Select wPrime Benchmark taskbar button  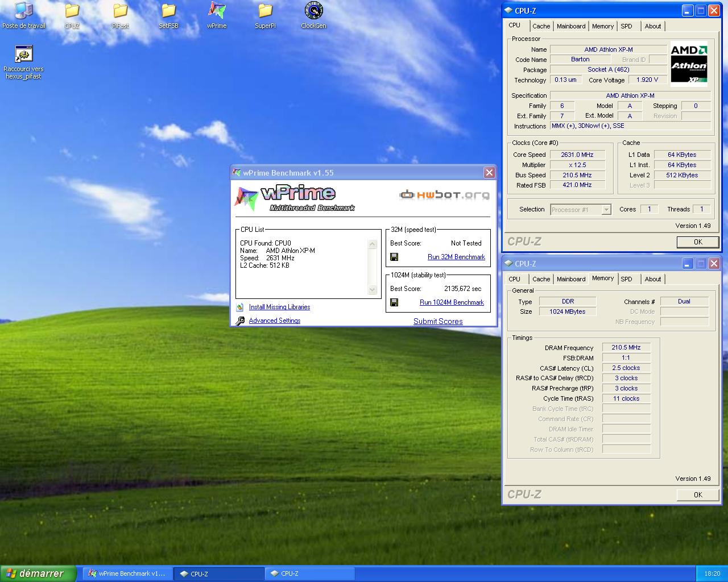pyautogui.click(x=127, y=573)
